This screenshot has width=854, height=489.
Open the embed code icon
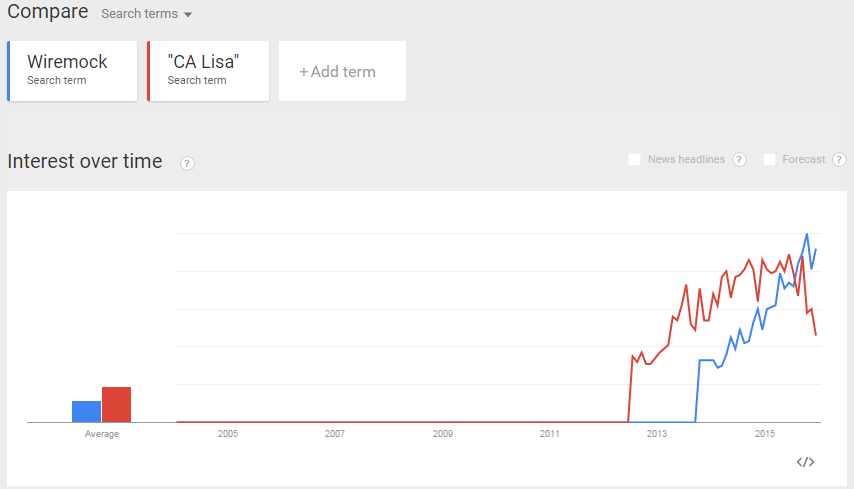pyautogui.click(x=805, y=462)
